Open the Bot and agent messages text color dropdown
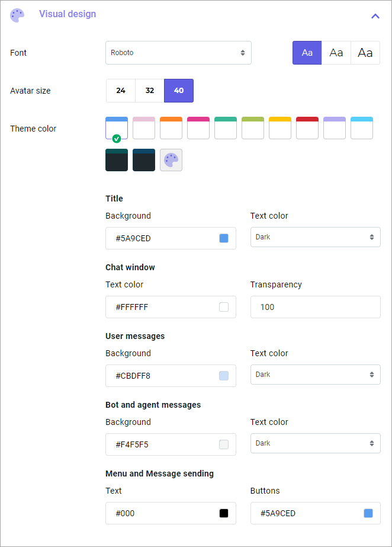This screenshot has height=547, width=392. 315,443
